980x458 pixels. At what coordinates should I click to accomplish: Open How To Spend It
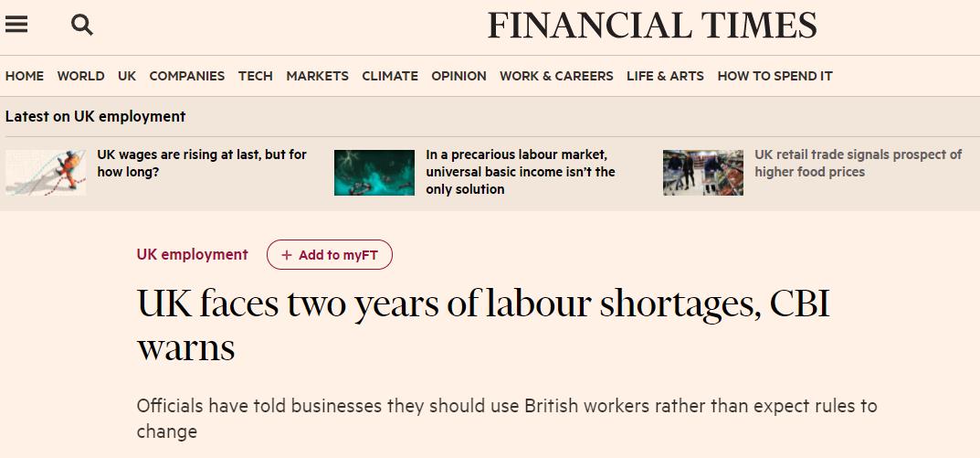pos(775,76)
